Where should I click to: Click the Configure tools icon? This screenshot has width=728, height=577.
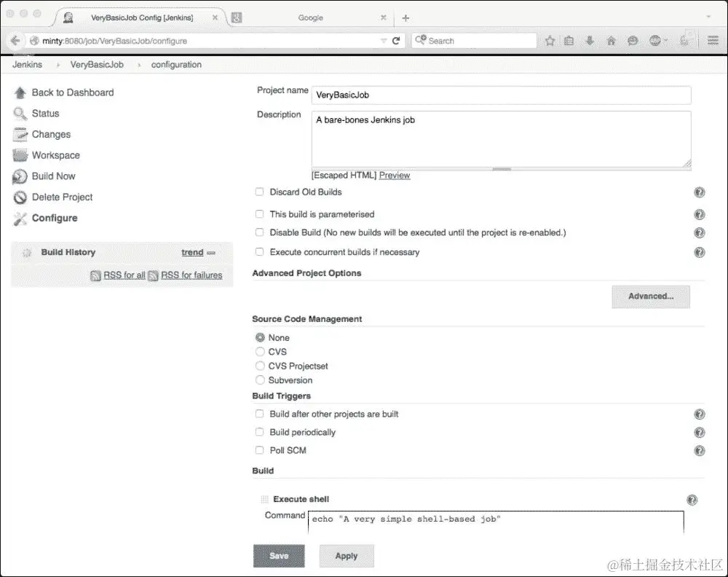point(20,219)
